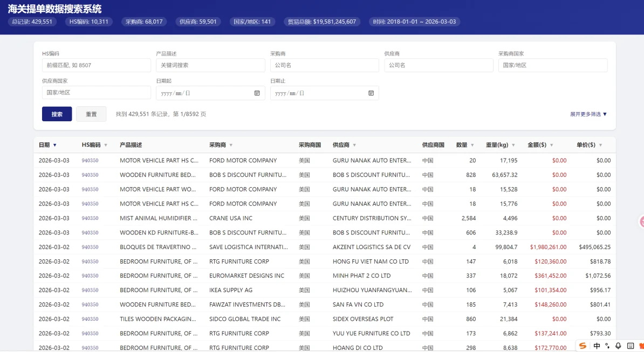Focus the HS编码 input field
Screen dimensions: 644x352
[96, 65]
